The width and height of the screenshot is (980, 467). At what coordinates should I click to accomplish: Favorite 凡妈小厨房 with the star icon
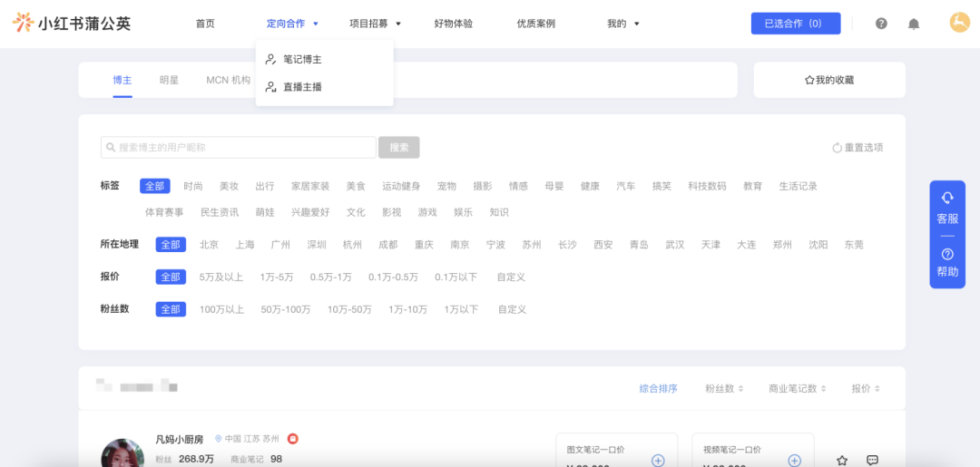tap(842, 461)
